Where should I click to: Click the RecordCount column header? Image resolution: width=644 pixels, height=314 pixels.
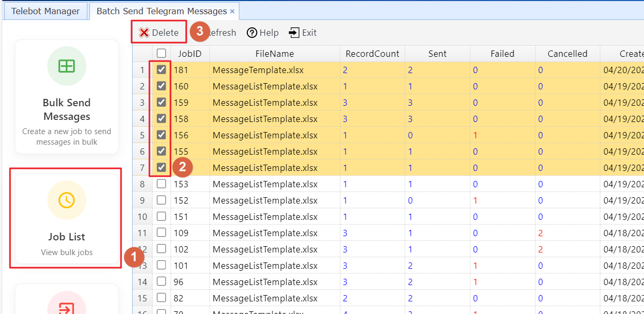coord(372,54)
